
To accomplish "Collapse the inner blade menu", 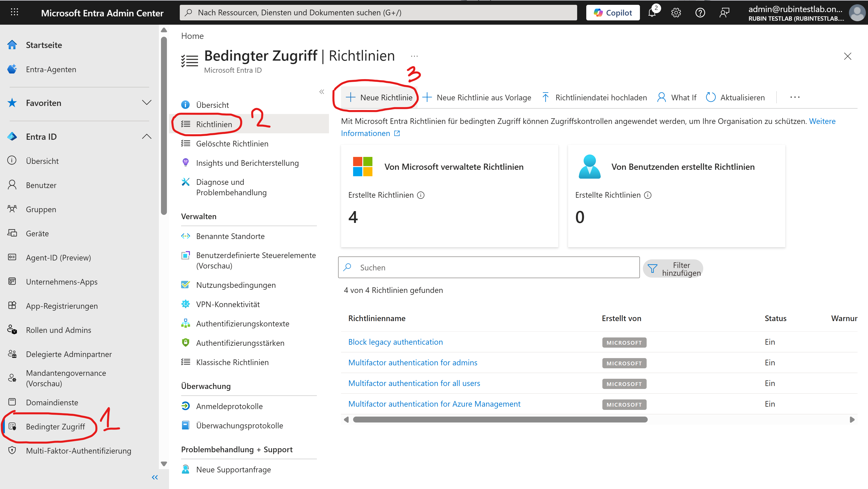I will point(322,91).
